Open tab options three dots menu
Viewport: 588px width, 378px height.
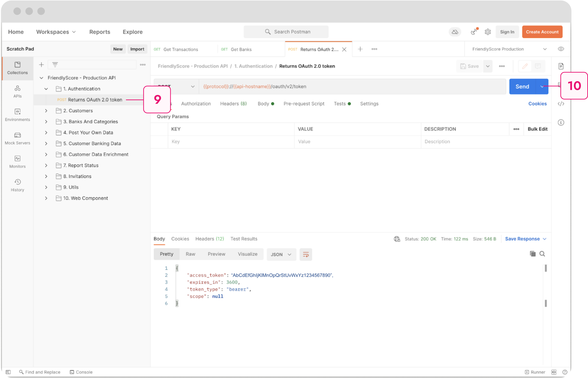(374, 49)
